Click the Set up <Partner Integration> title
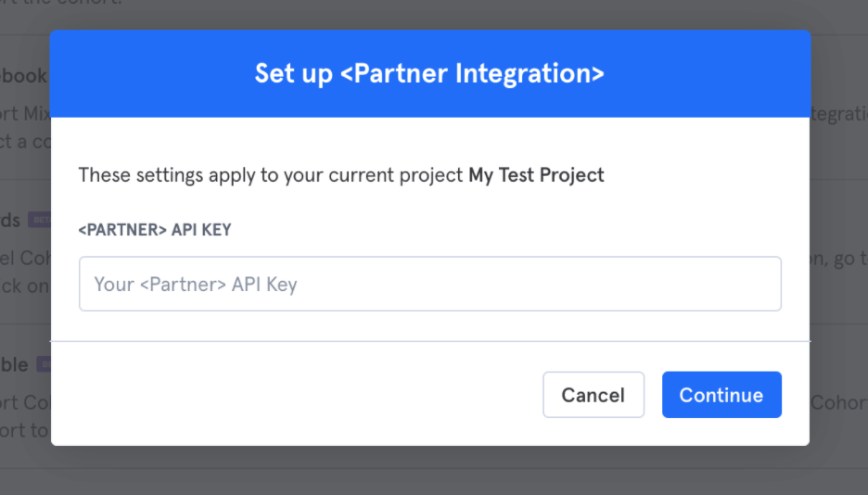Viewport: 868px width, 495px height. 429,73
